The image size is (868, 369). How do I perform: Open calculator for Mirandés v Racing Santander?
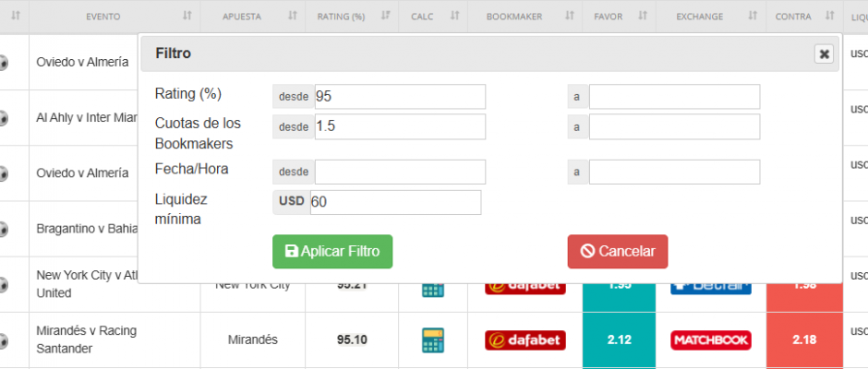[432, 339]
